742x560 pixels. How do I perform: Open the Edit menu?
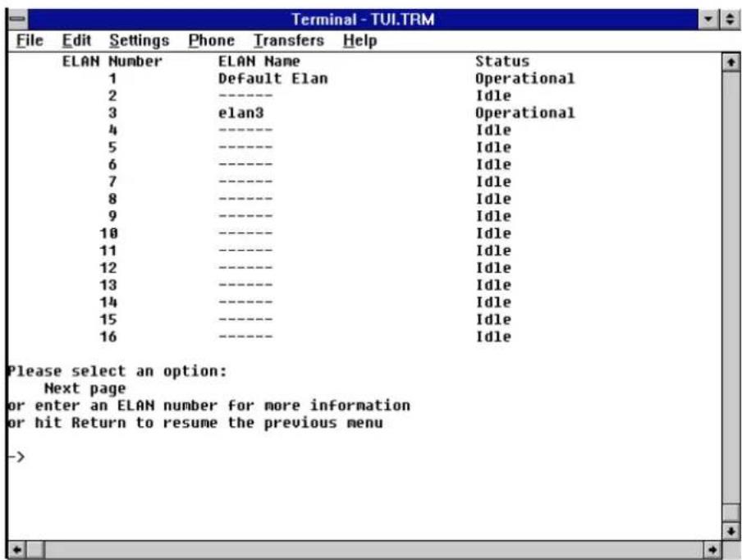(x=76, y=41)
